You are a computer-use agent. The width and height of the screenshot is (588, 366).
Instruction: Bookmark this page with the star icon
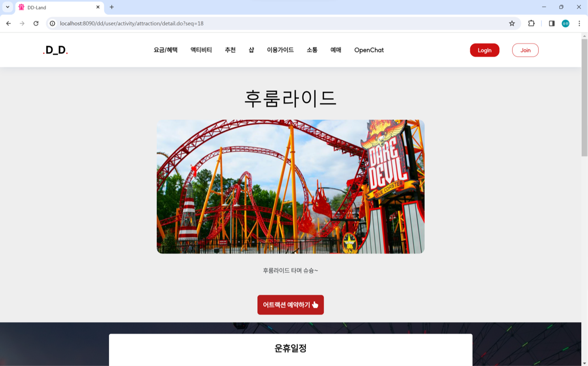point(512,24)
